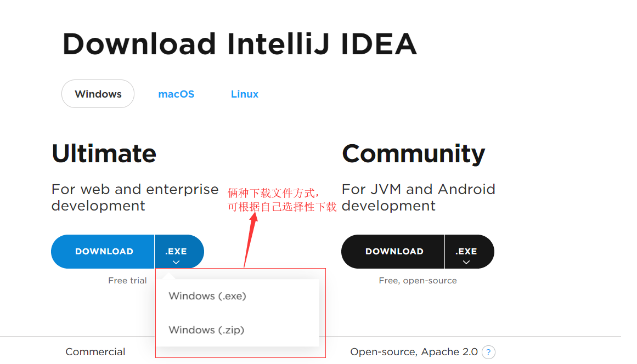Click the 'Download IntelliJ IDEA' page title
Screen dimensions: 637x364
240,44
